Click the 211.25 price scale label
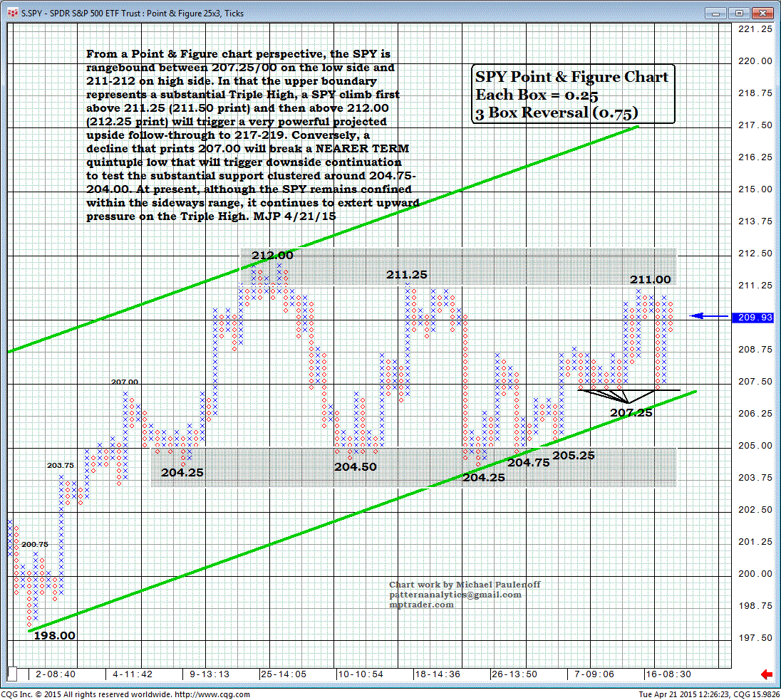781x700 pixels. (x=755, y=286)
